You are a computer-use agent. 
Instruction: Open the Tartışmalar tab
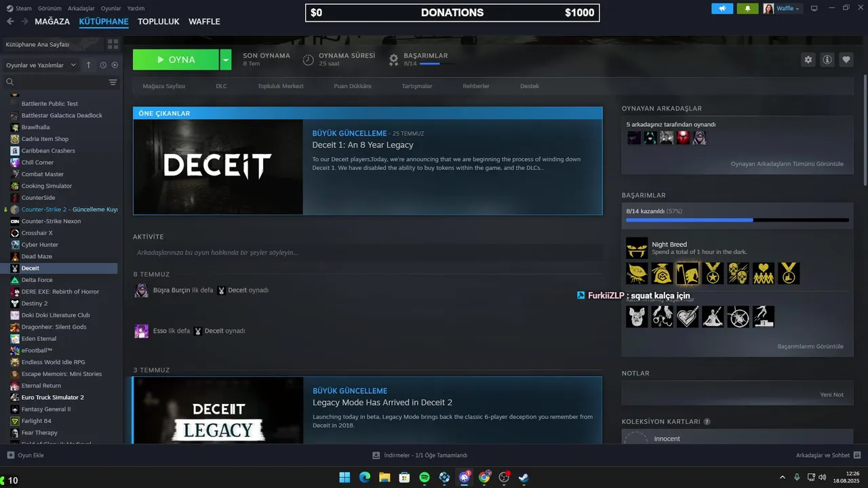[x=416, y=86]
